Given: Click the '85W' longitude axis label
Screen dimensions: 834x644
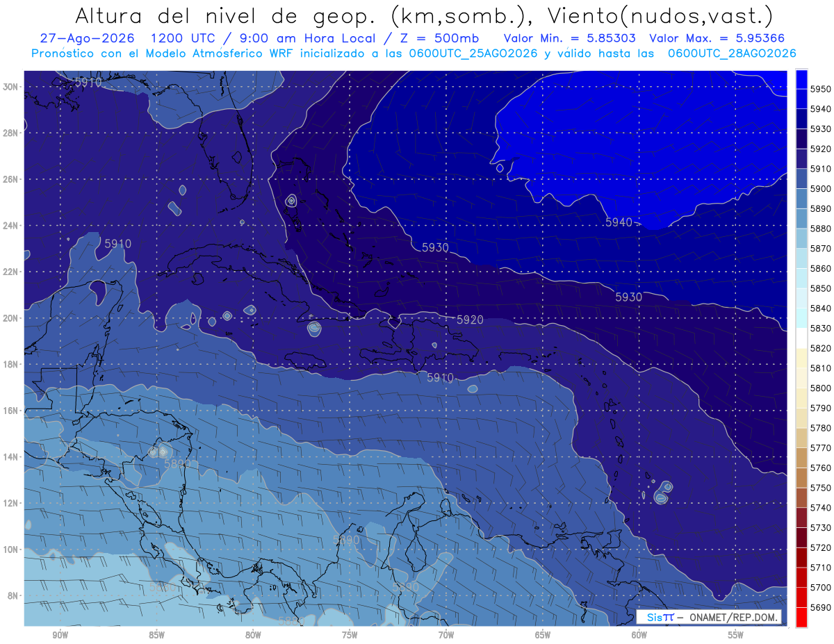Looking at the screenshot, I should (156, 636).
